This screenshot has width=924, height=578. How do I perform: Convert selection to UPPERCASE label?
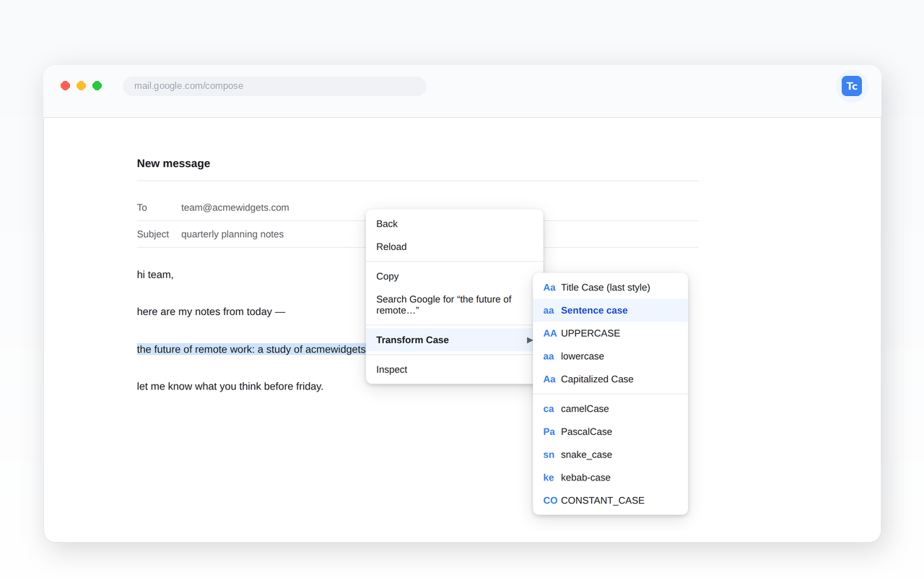(x=590, y=334)
